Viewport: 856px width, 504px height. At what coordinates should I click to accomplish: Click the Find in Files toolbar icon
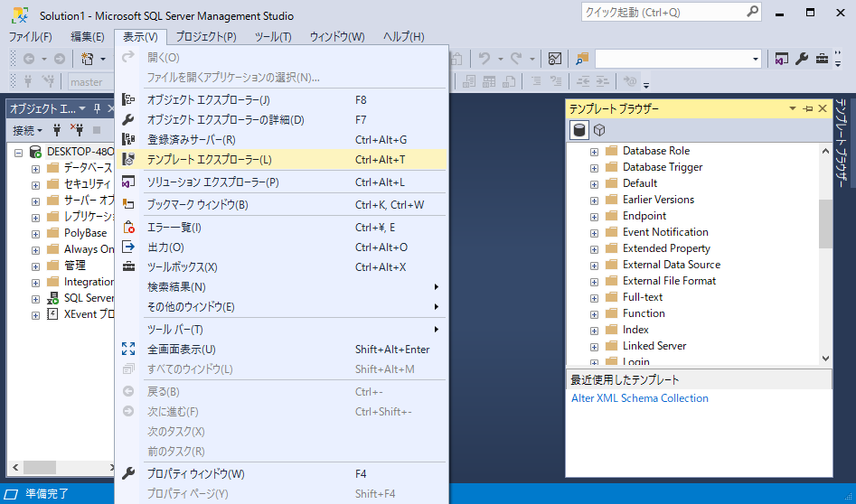click(x=582, y=59)
